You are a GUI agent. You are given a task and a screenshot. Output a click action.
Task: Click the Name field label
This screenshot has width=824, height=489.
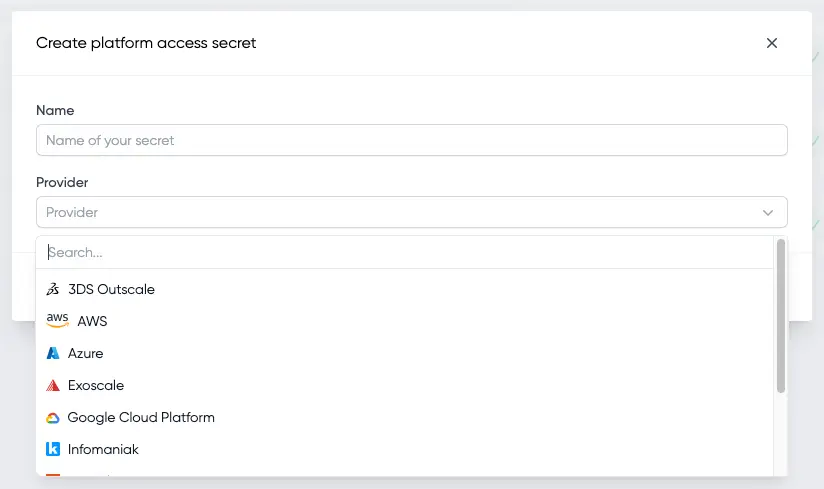click(x=55, y=110)
